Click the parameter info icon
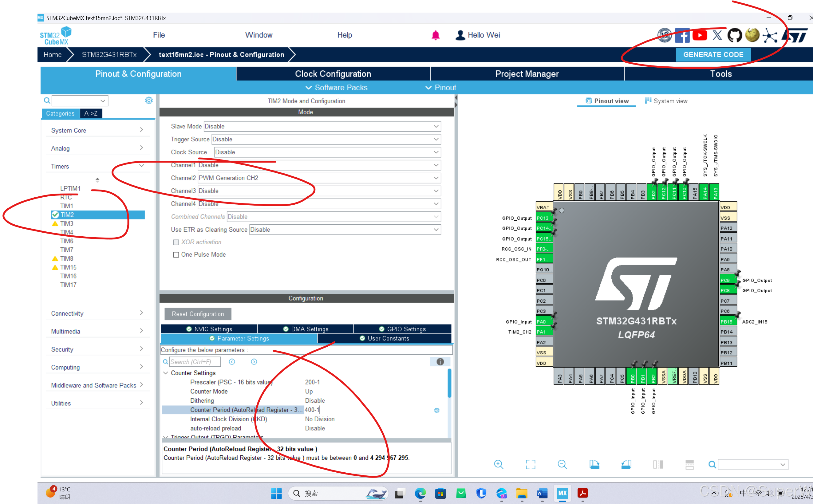The height and width of the screenshot is (504, 813). click(x=440, y=362)
